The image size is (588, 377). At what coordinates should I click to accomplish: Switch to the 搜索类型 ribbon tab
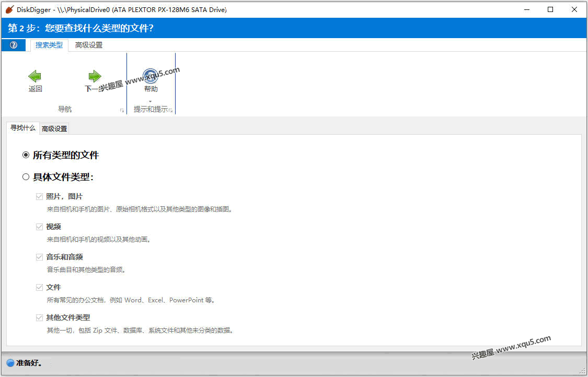pyautogui.click(x=49, y=45)
